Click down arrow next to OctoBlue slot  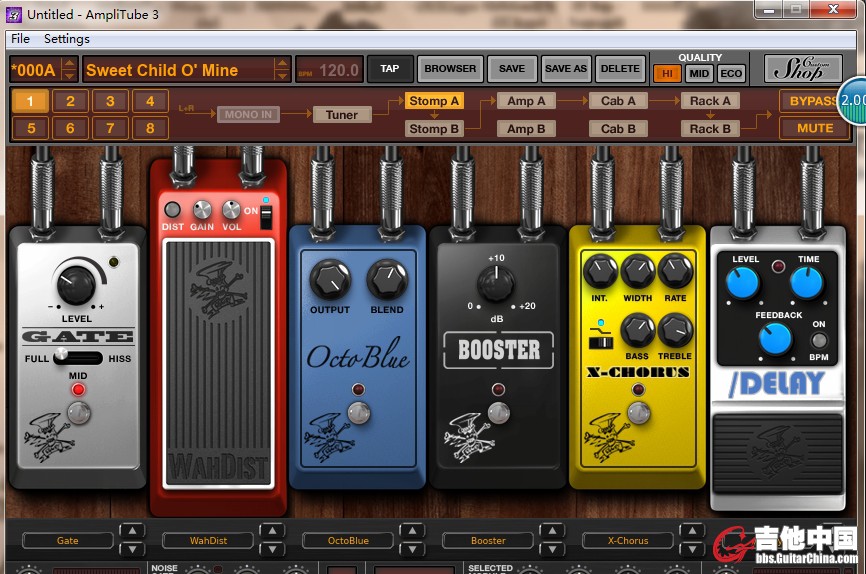(x=412, y=549)
